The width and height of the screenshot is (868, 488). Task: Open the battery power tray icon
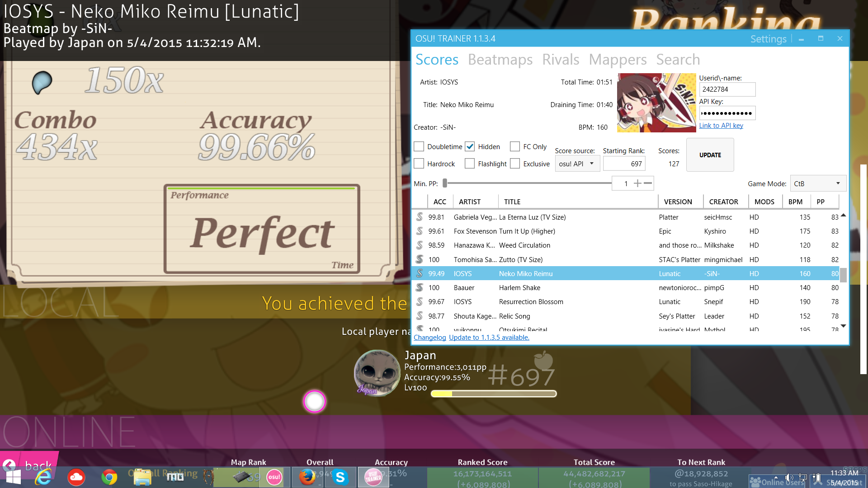pyautogui.click(x=816, y=478)
